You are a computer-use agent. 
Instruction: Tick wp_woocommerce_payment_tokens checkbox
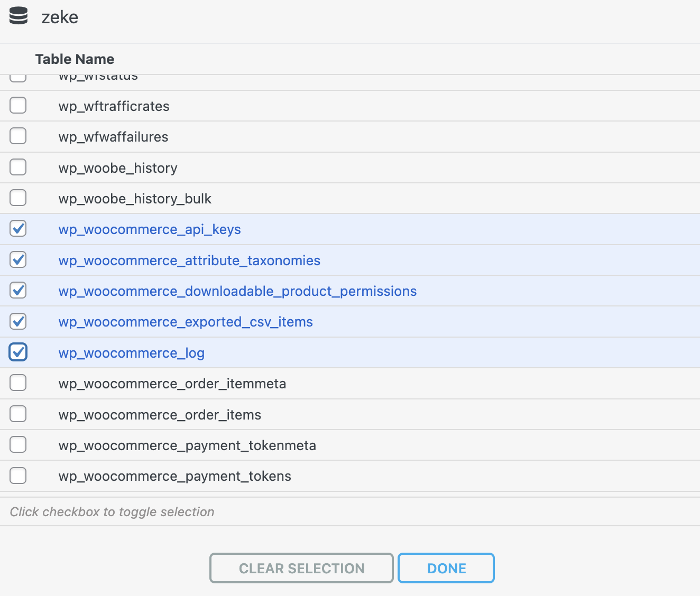[x=18, y=476]
